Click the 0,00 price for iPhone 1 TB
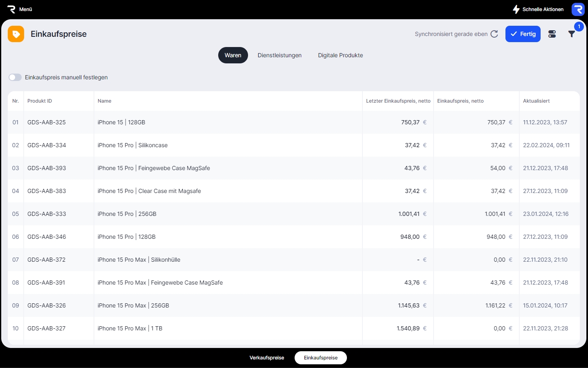The width and height of the screenshot is (588, 368). (499, 328)
